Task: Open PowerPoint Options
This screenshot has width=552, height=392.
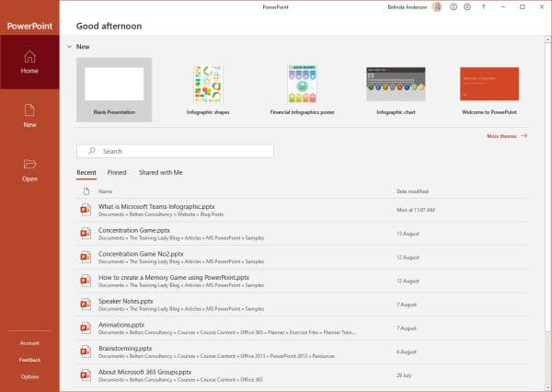Action: (29, 376)
